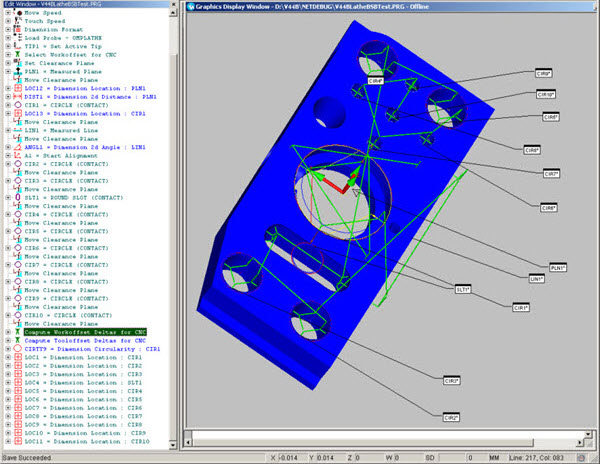Click the LOC1 location dimension icon
The height and width of the screenshot is (464, 600).
(x=17, y=357)
